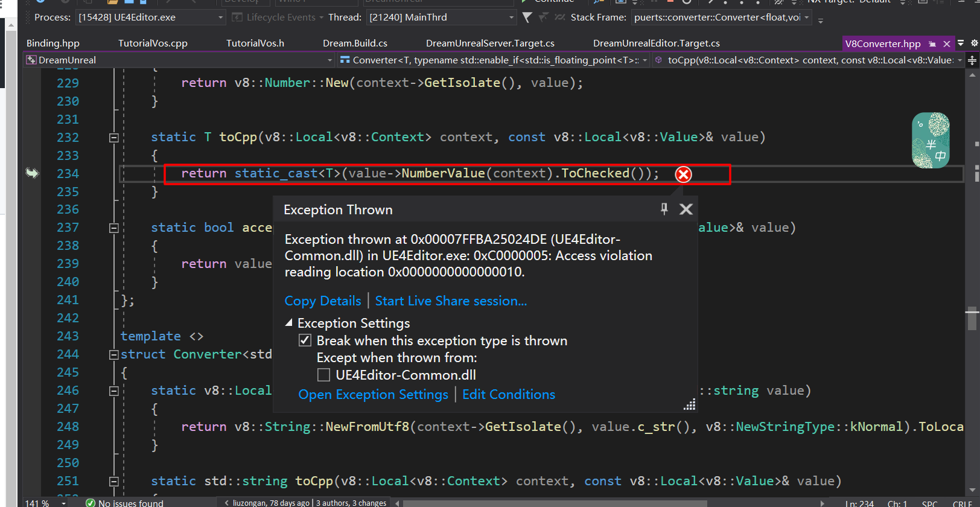Collapse the toCpp function at line 251
This screenshot has width=980, height=507.
coord(113,482)
